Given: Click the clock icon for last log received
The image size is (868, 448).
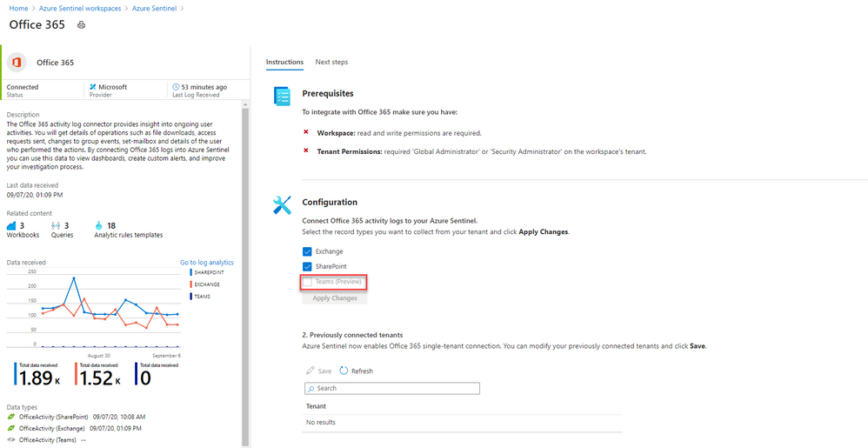Looking at the screenshot, I should pyautogui.click(x=176, y=87).
